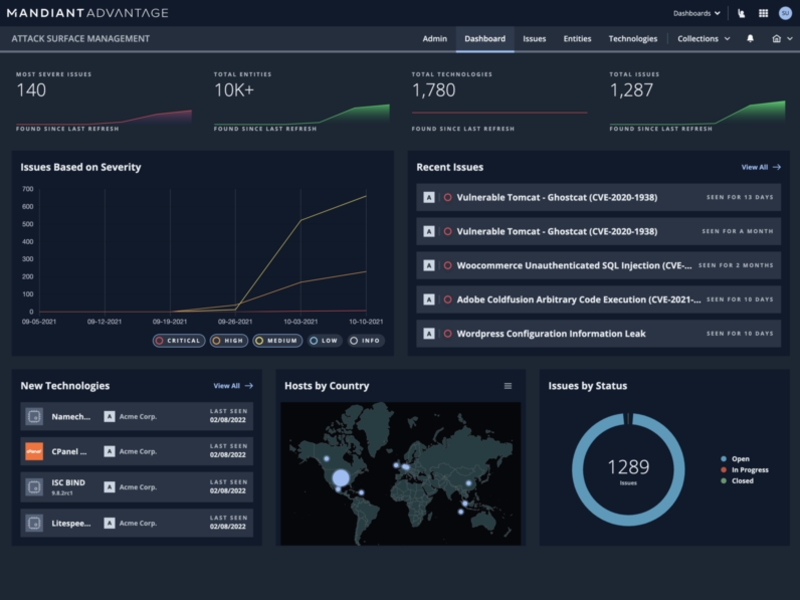This screenshot has height=600, width=800.
Task: Click Acme Corp A badge in Namech... row
Action: coord(109,417)
